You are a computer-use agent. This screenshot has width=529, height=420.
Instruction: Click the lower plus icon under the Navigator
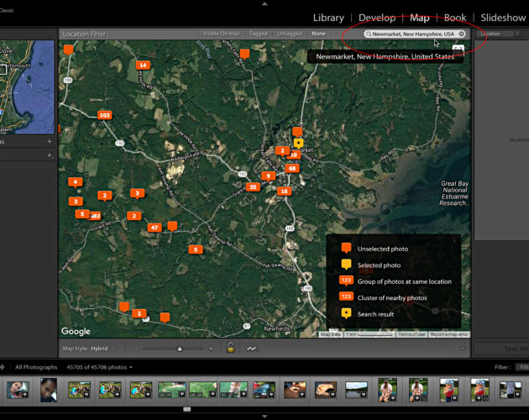coord(50,155)
